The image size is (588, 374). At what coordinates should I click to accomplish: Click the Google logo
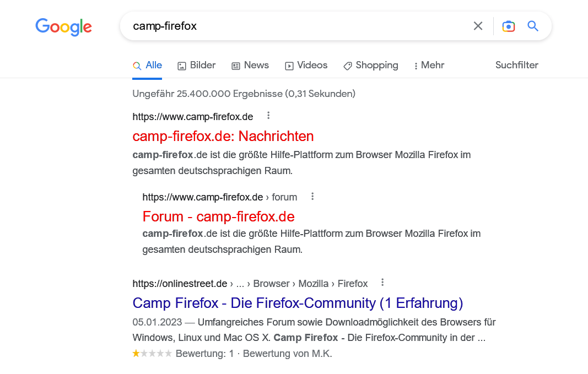[x=64, y=26]
